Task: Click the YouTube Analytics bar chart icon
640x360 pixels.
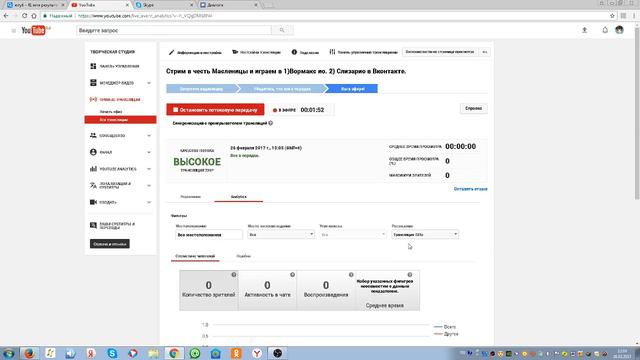Action: click(93, 169)
